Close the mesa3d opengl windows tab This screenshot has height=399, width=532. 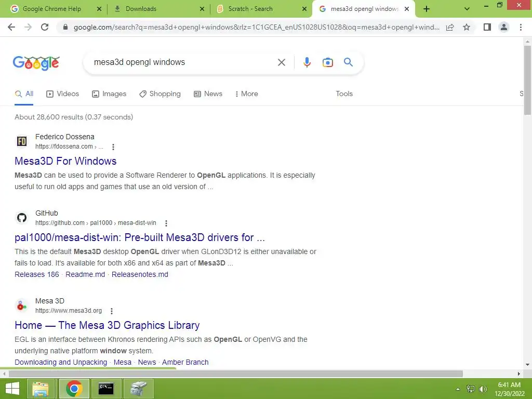pos(407,9)
